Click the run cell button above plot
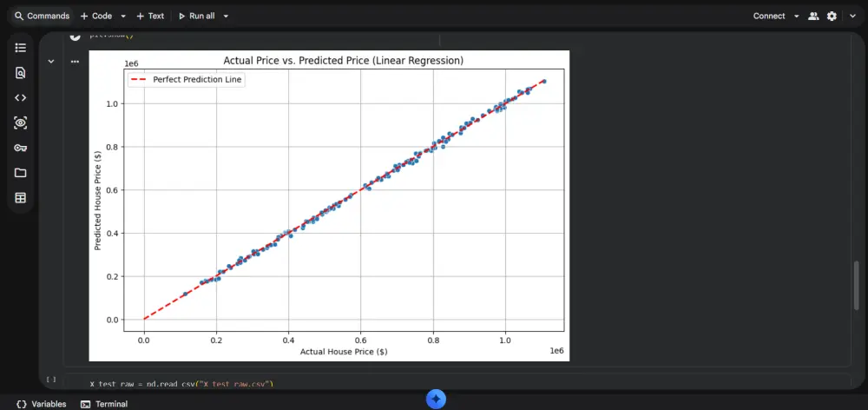This screenshot has width=868, height=410. click(x=76, y=36)
